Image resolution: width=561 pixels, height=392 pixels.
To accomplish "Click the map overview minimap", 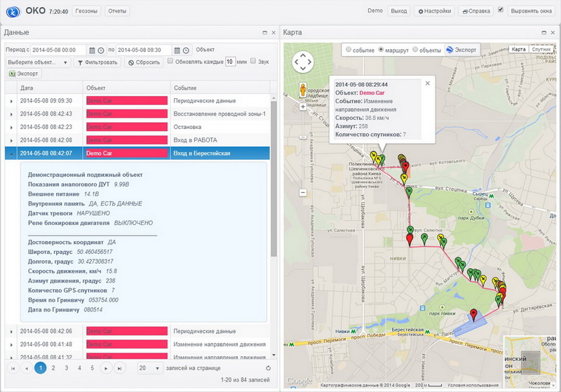I will [530, 362].
